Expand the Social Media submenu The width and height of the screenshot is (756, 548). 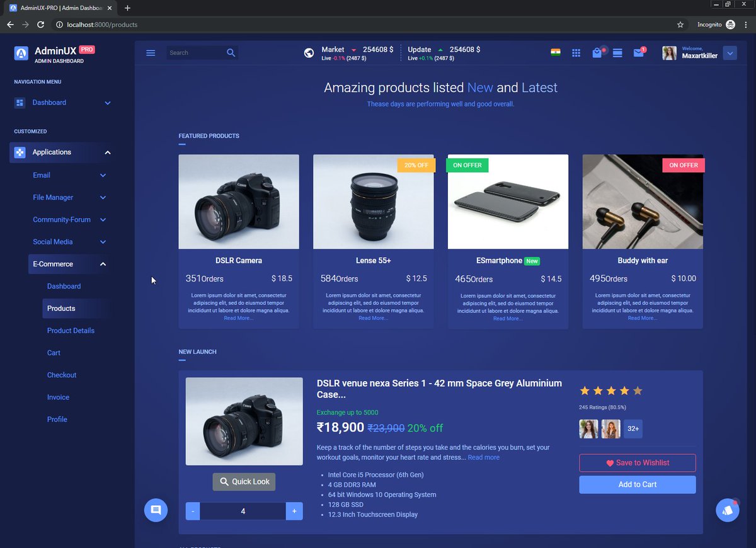[103, 242]
